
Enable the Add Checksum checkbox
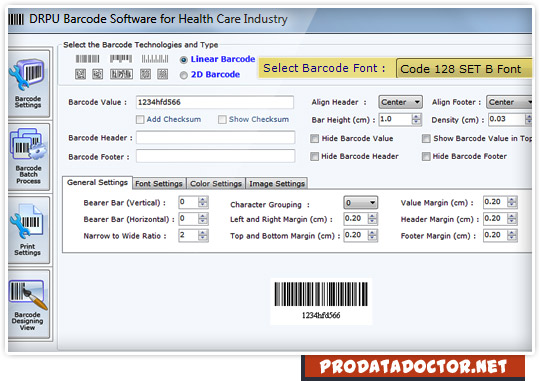point(140,120)
